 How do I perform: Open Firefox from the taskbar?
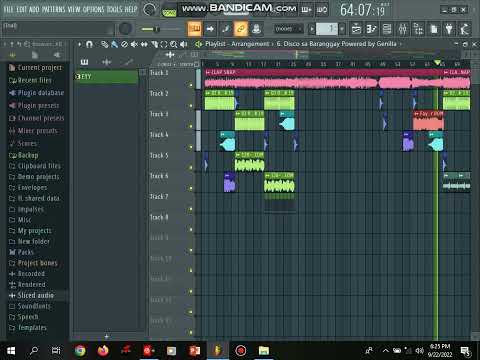coord(103,351)
